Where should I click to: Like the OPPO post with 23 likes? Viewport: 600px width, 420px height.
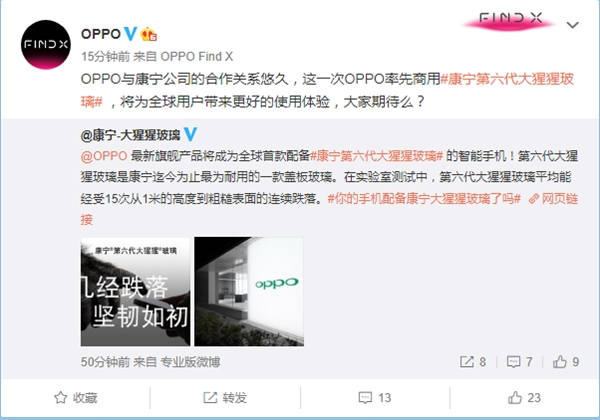pyautogui.click(x=524, y=398)
